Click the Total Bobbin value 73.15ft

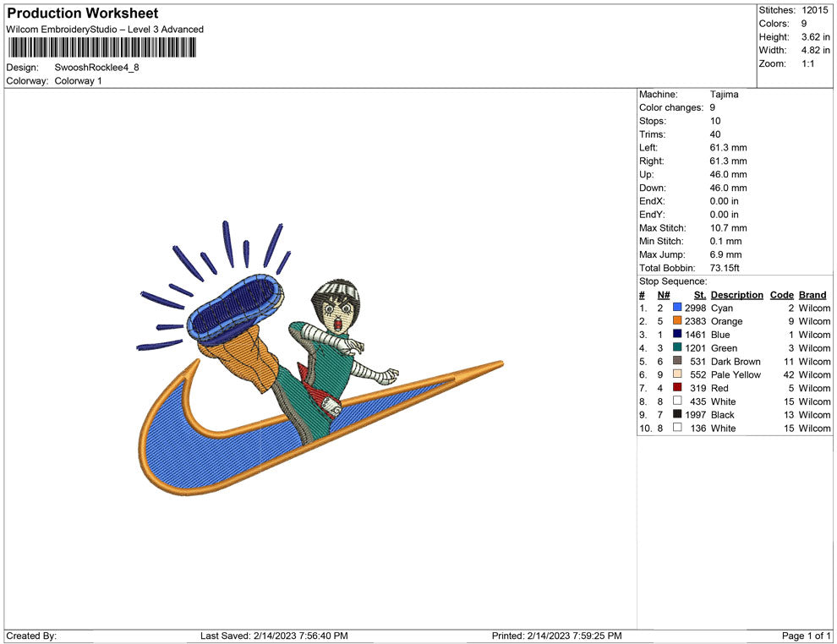[x=725, y=268]
